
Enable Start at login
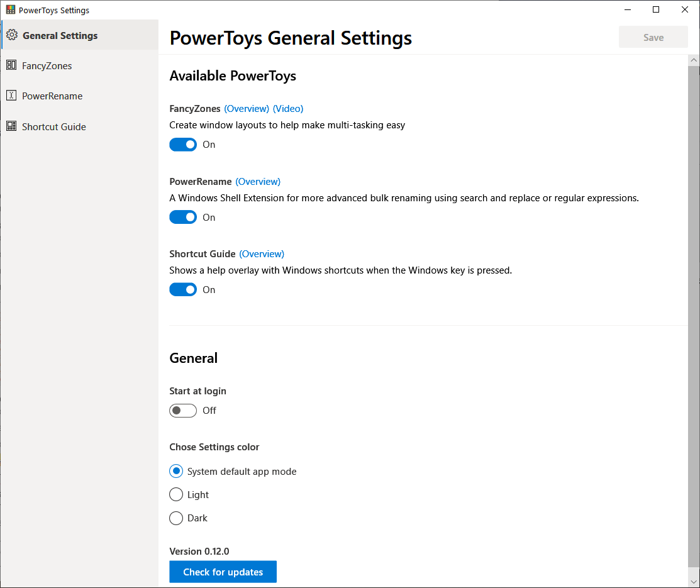(x=183, y=410)
